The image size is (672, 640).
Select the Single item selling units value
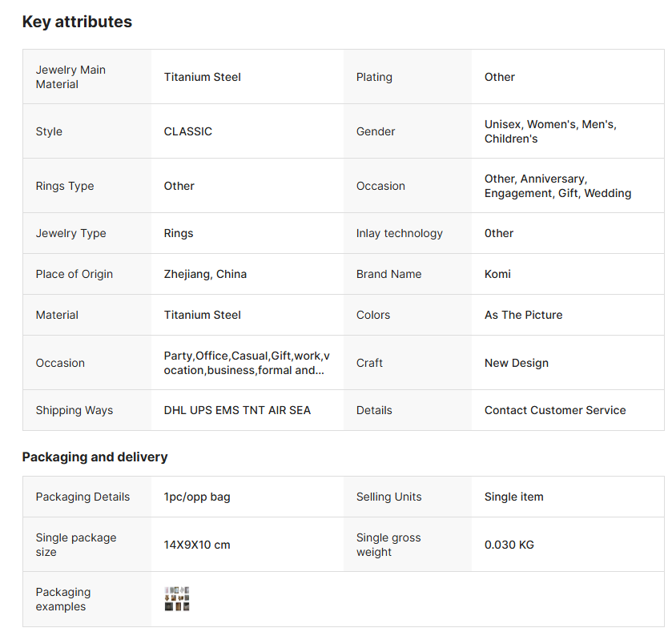pos(513,497)
